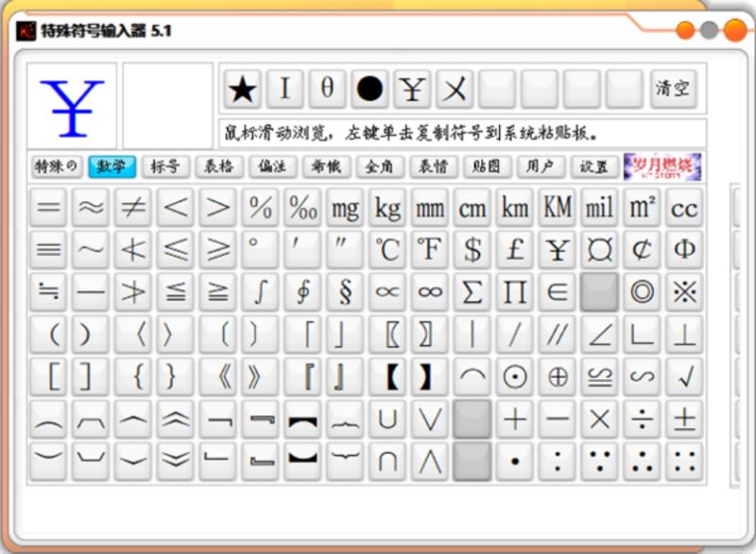
Task: Pick the not-equal sign symbol
Action: (132, 207)
